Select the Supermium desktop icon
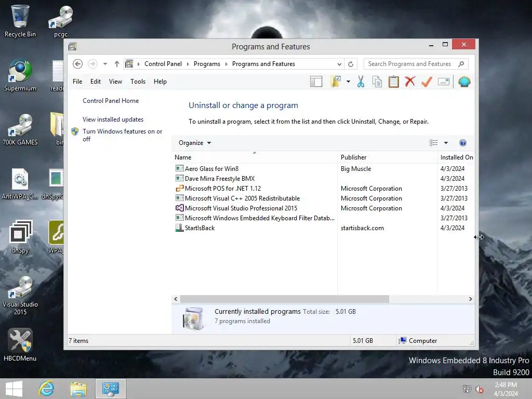 point(20,75)
